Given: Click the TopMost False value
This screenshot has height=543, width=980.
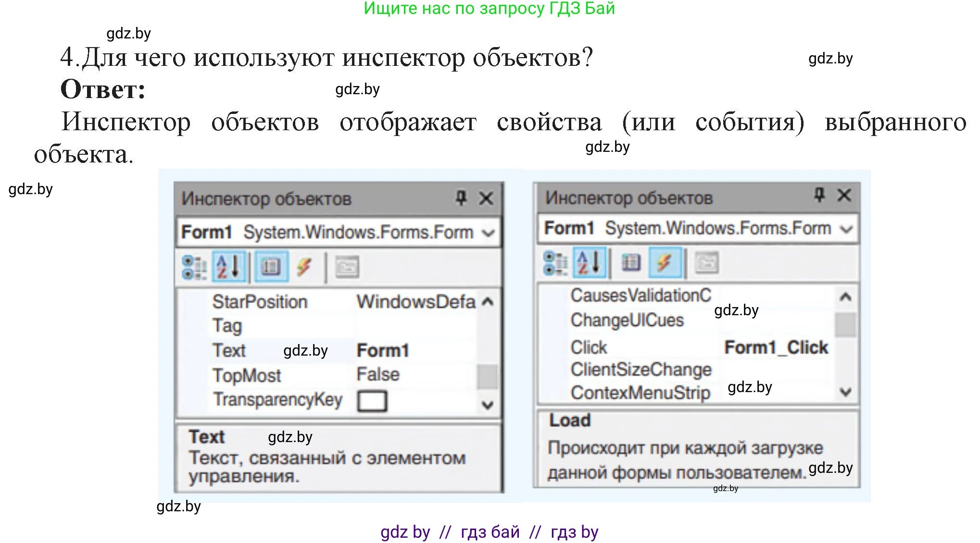Looking at the screenshot, I should point(378,374).
